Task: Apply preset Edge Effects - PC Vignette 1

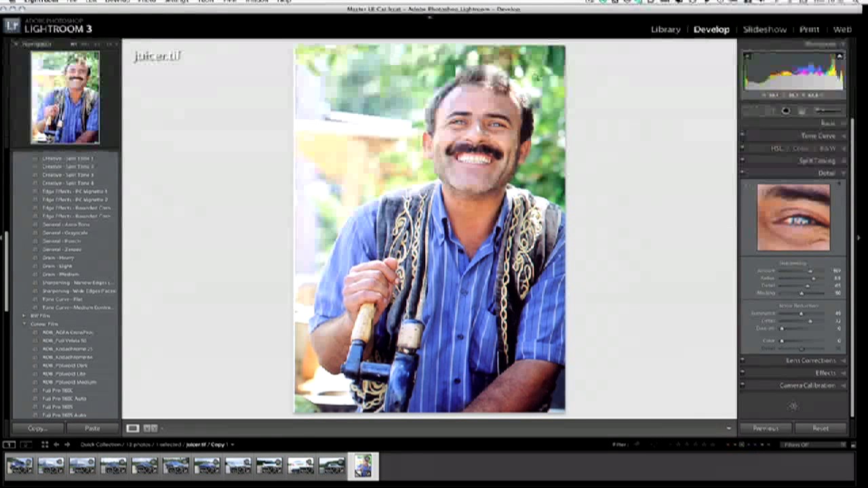Action: [x=75, y=191]
